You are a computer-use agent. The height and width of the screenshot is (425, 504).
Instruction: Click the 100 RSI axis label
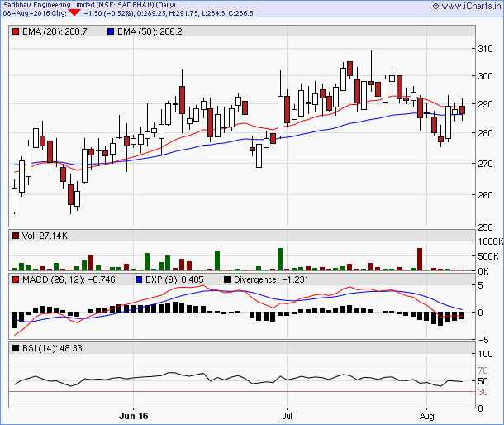click(x=485, y=354)
